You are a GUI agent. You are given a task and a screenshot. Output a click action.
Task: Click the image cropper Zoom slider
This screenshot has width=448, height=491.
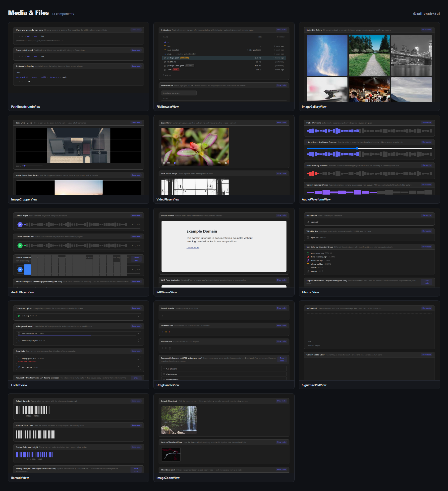(32, 166)
